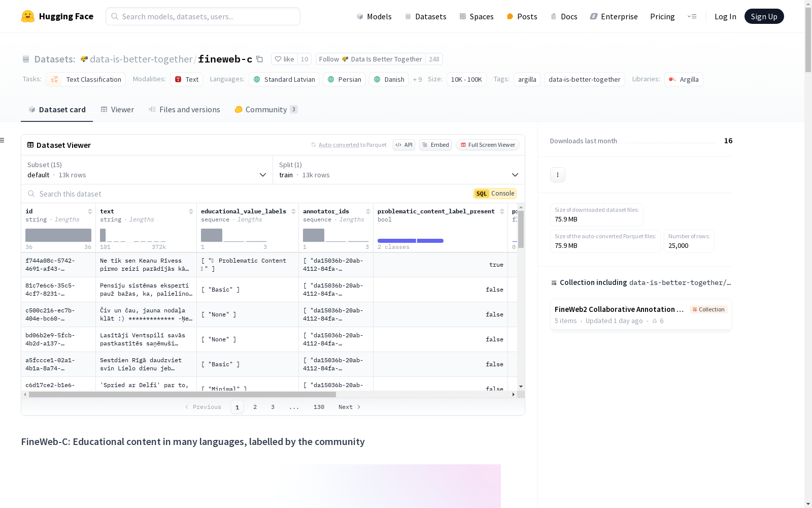Screen dimensions: 812x508
Task: Click the educational_value_labels lengths histogram bar
Action: coord(212,235)
